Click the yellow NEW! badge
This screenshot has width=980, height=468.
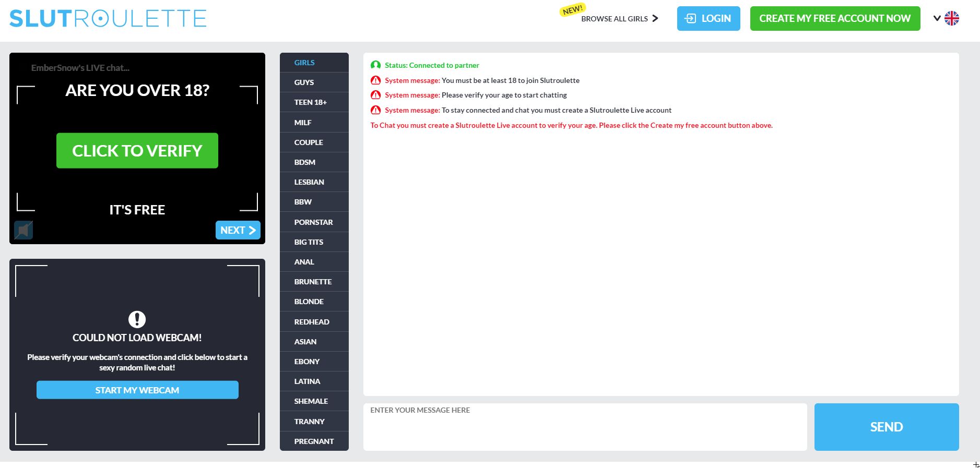573,9
